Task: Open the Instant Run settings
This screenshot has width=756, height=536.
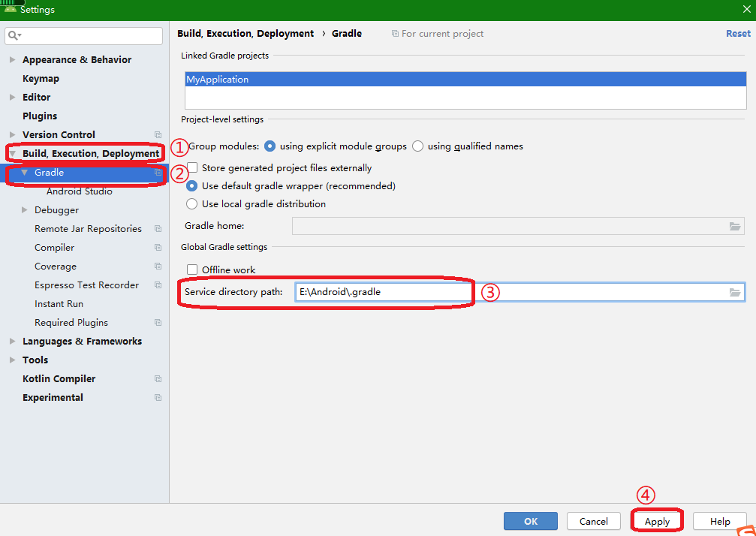Action: click(59, 304)
